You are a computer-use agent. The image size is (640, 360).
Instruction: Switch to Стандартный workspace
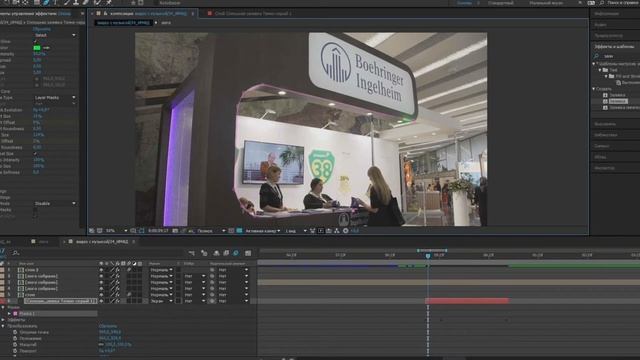click(500, 3)
